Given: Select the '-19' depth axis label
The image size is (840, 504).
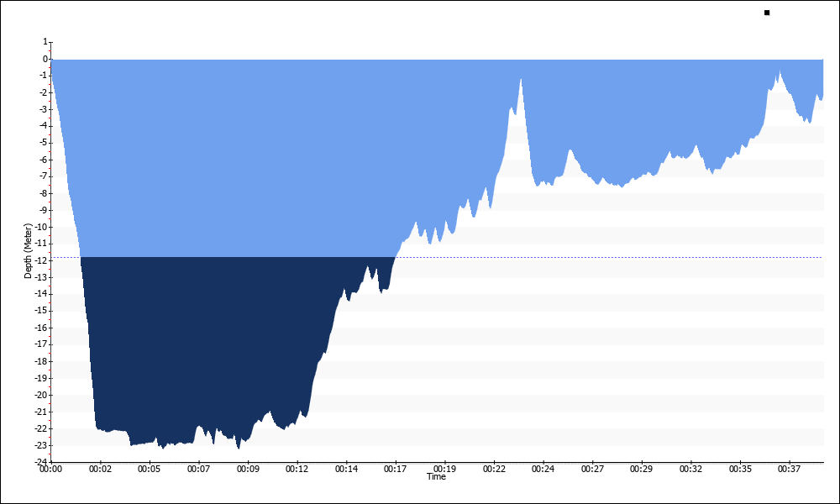Looking at the screenshot, I should tap(41, 378).
